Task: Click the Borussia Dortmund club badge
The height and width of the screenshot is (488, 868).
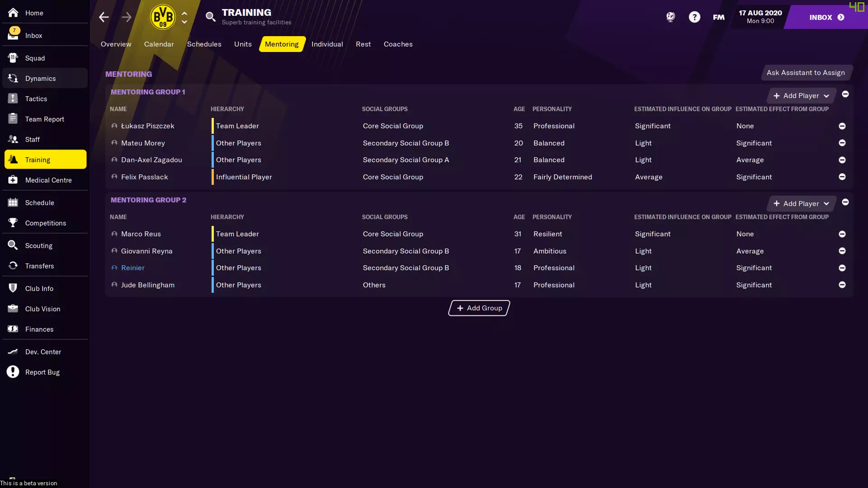Action: (163, 17)
